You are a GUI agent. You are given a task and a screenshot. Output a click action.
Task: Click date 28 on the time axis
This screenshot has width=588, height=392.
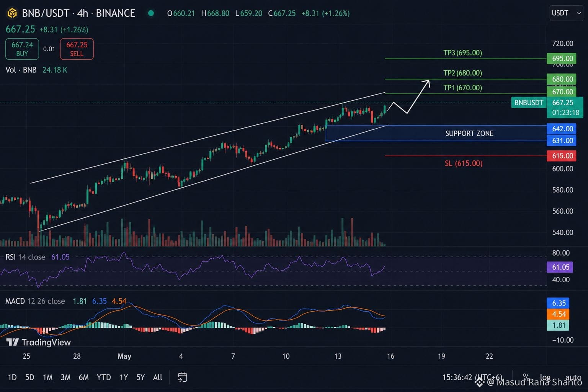click(77, 356)
